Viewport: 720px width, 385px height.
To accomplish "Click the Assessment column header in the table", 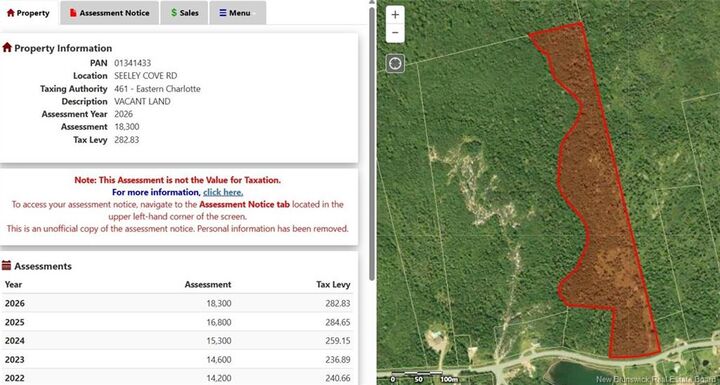I will point(208,284).
